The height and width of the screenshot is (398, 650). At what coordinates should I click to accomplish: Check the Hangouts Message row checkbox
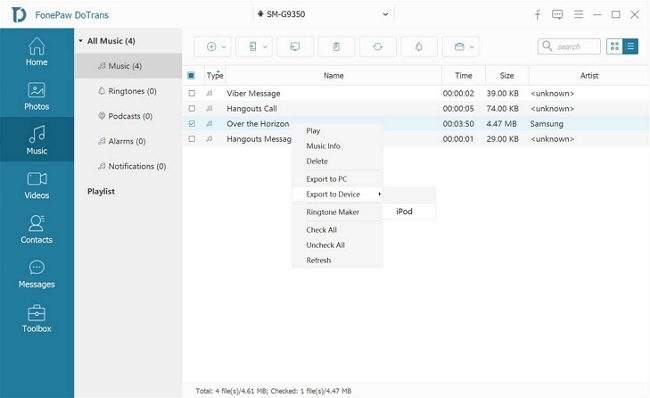point(192,139)
